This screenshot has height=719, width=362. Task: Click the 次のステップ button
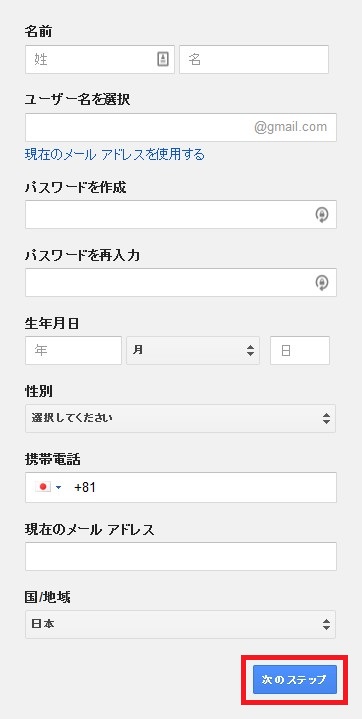[295, 680]
